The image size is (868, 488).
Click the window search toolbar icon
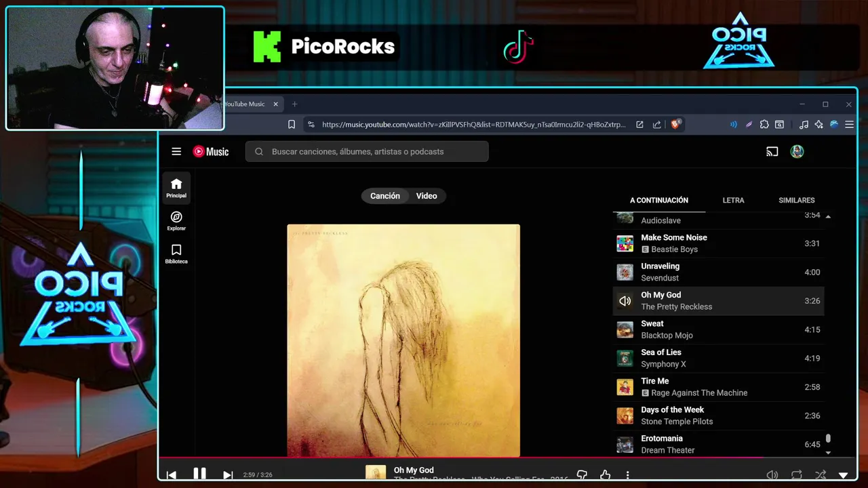point(780,125)
